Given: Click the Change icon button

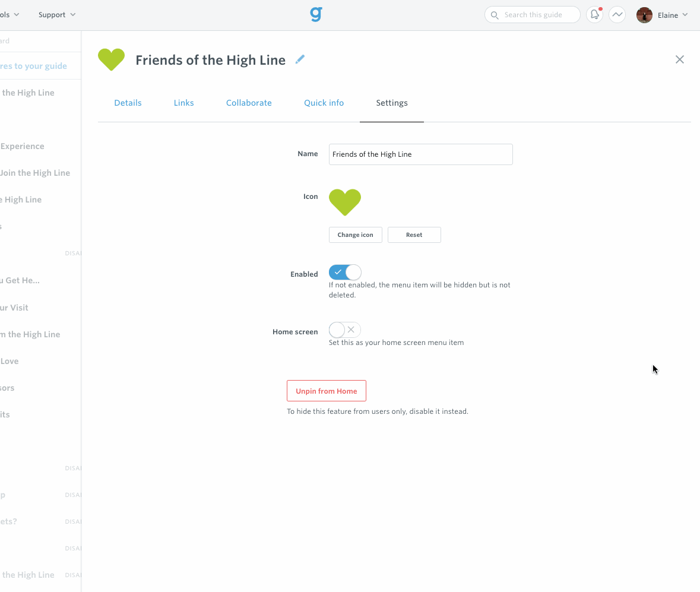Looking at the screenshot, I should (x=356, y=235).
